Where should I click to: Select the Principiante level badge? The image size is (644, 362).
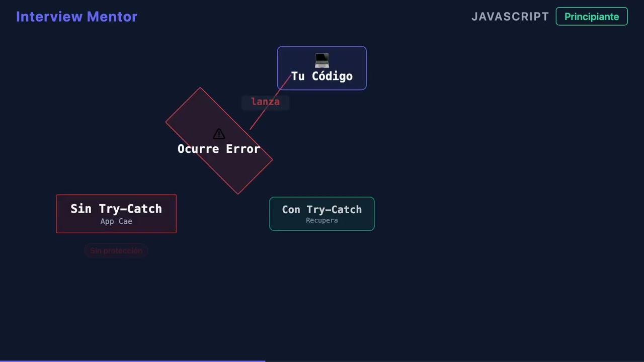(592, 17)
